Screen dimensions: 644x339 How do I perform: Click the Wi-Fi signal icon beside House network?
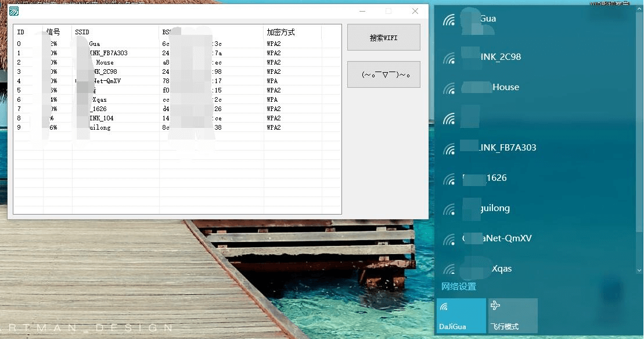coord(449,88)
